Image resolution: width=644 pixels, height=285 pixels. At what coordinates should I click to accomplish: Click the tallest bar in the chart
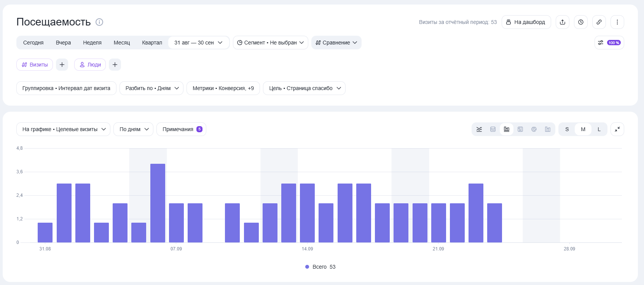pos(158,203)
